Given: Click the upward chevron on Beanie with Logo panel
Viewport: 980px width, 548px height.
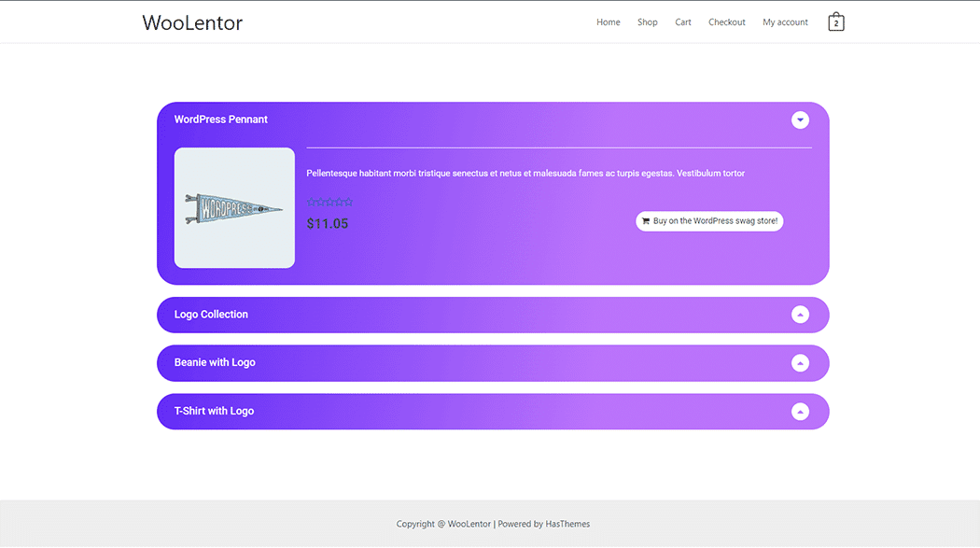Looking at the screenshot, I should 800,363.
